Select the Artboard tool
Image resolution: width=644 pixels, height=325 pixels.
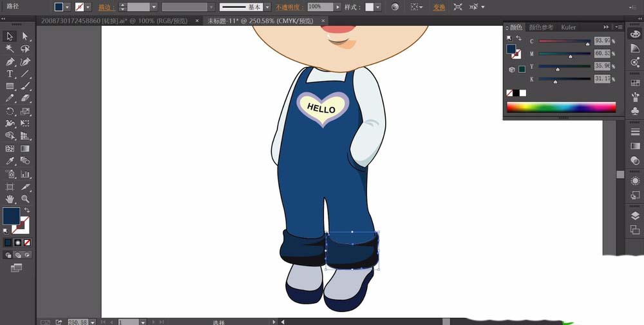click(10, 187)
